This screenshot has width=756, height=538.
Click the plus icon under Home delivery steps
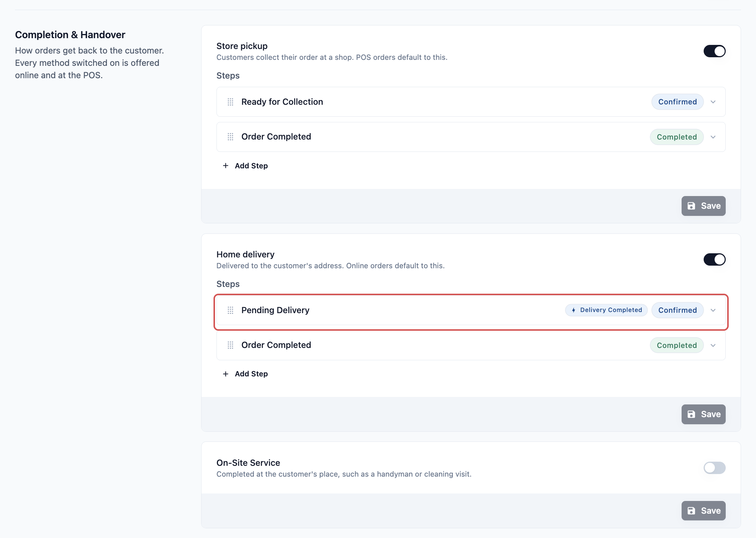(x=225, y=374)
